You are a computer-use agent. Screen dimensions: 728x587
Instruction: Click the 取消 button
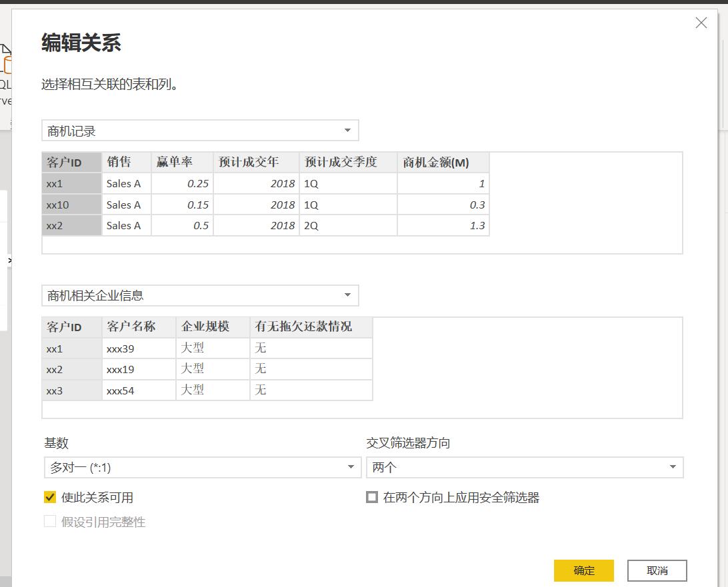(x=657, y=570)
